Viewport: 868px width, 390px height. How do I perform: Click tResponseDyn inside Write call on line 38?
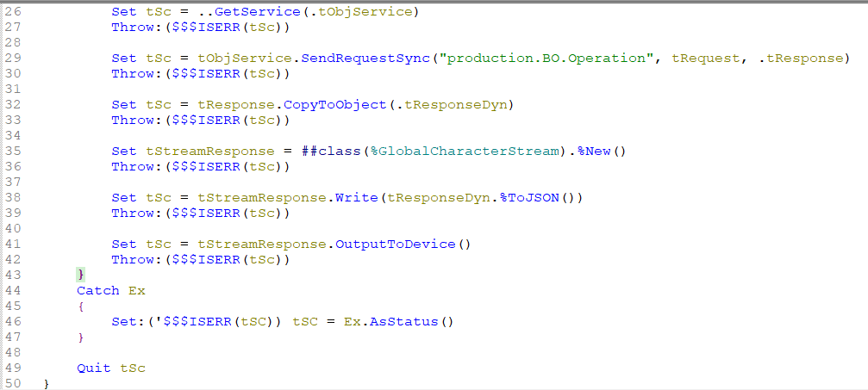click(439, 197)
